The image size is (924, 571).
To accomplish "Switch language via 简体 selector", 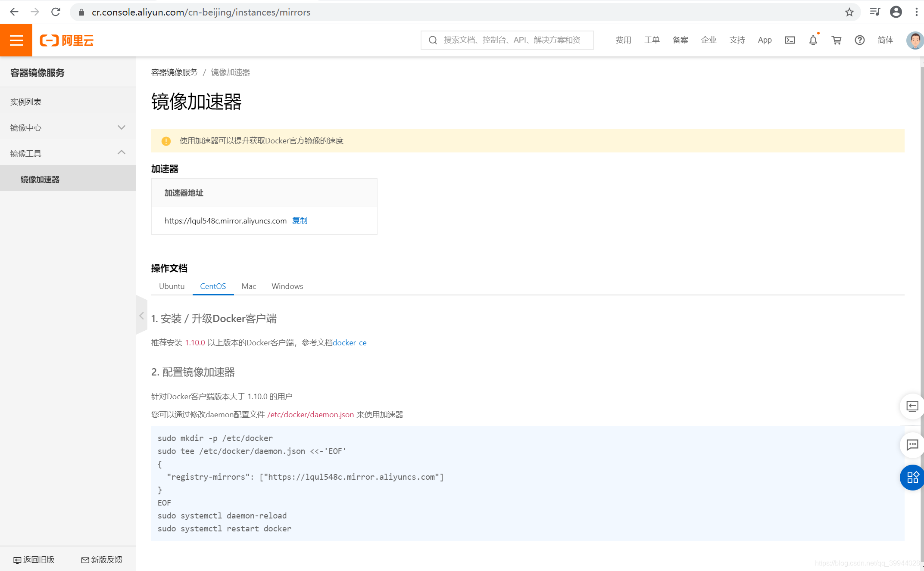I will (x=886, y=40).
